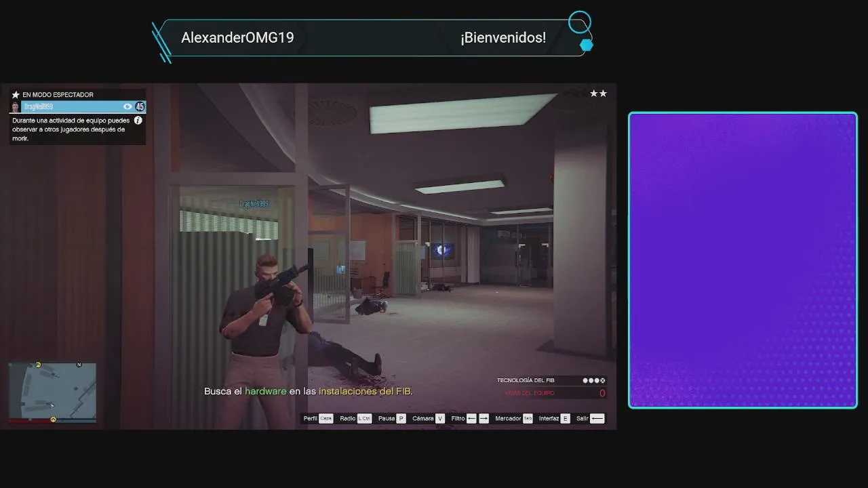
Task: Click the back arrow key for Salir
Action: point(597,419)
